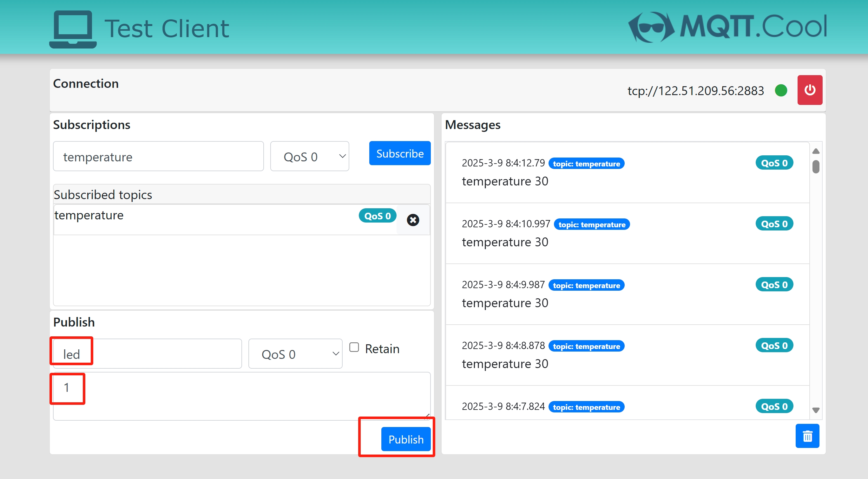Click the messages scrollbar up arrow
Viewport: 868px width, 479px height.
click(x=815, y=151)
